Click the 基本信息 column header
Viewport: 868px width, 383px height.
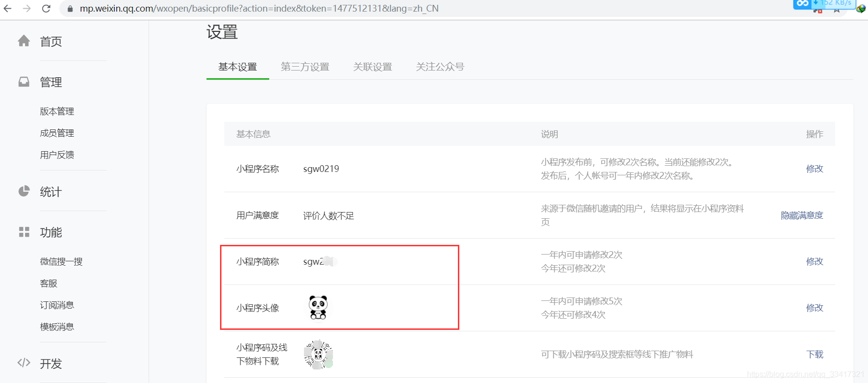point(253,134)
